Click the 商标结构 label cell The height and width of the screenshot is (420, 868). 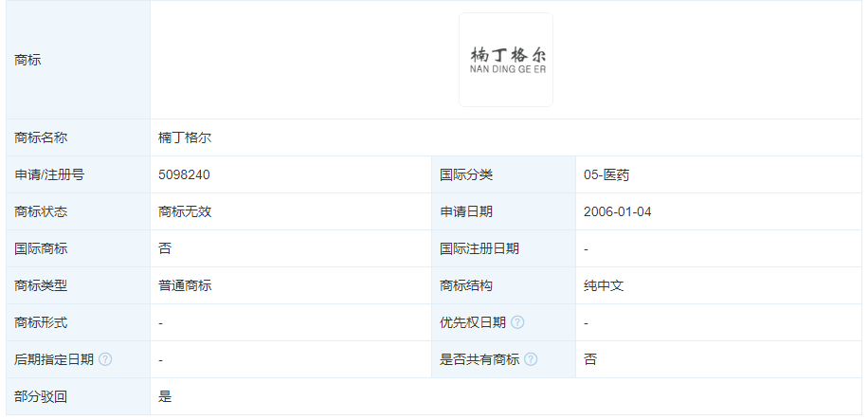pos(466,285)
